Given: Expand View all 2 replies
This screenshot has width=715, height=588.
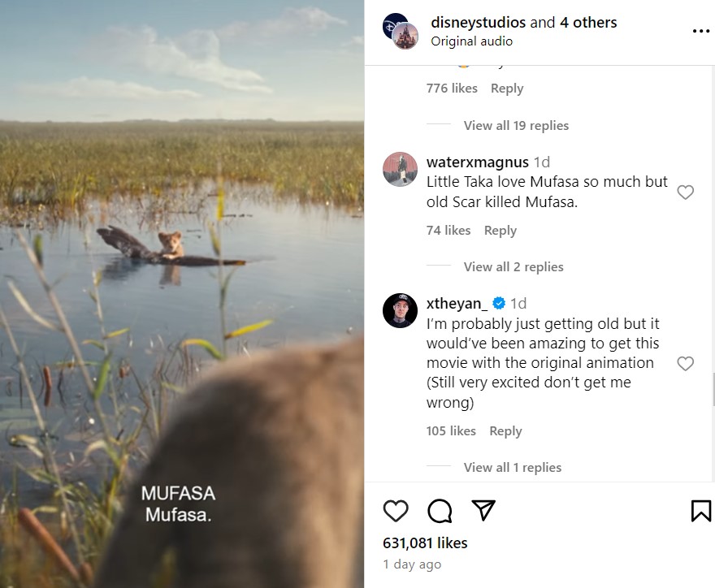Looking at the screenshot, I should 513,267.
